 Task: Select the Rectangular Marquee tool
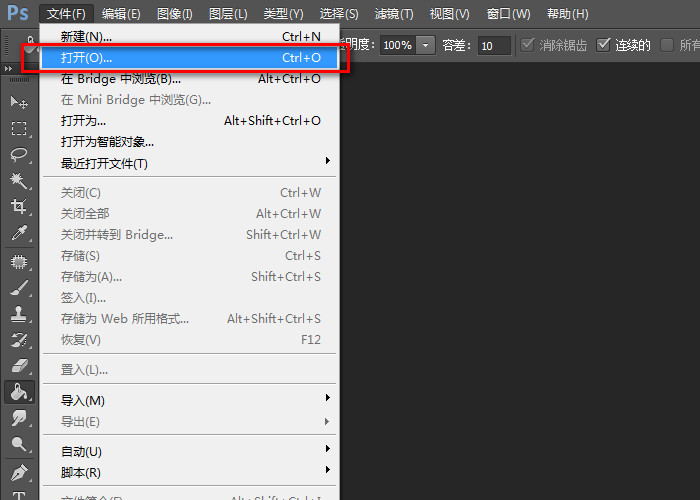19,129
